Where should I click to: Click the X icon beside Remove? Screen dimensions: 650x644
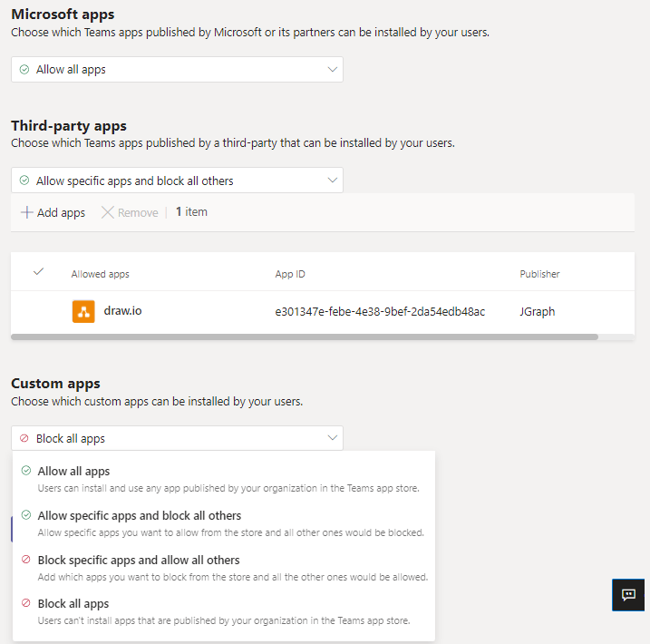tap(108, 212)
